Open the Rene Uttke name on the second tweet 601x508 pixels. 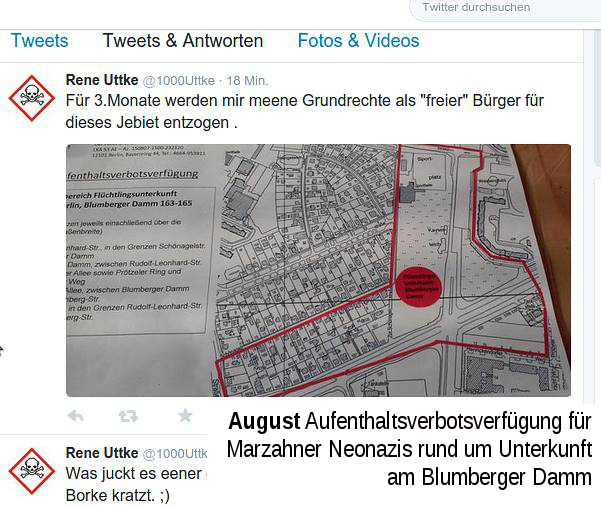[102, 453]
